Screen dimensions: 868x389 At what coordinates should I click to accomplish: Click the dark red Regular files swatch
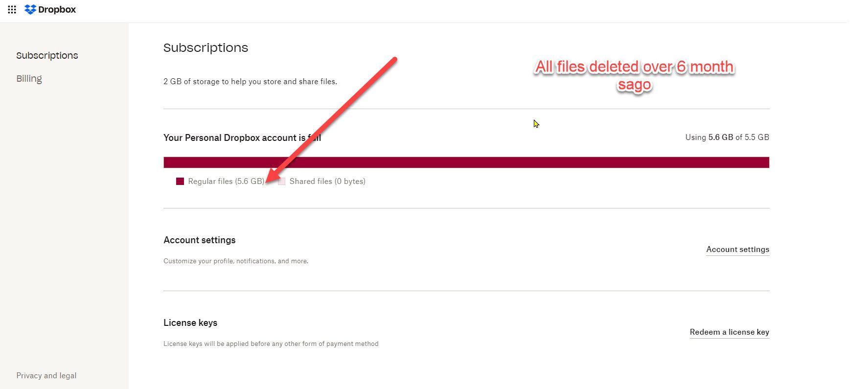pyautogui.click(x=180, y=182)
